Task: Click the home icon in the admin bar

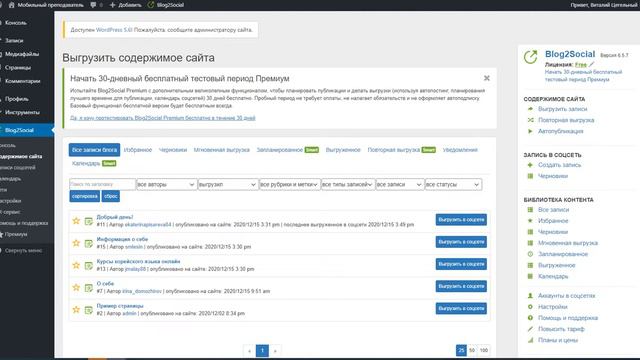Action: pyautogui.click(x=11, y=5)
